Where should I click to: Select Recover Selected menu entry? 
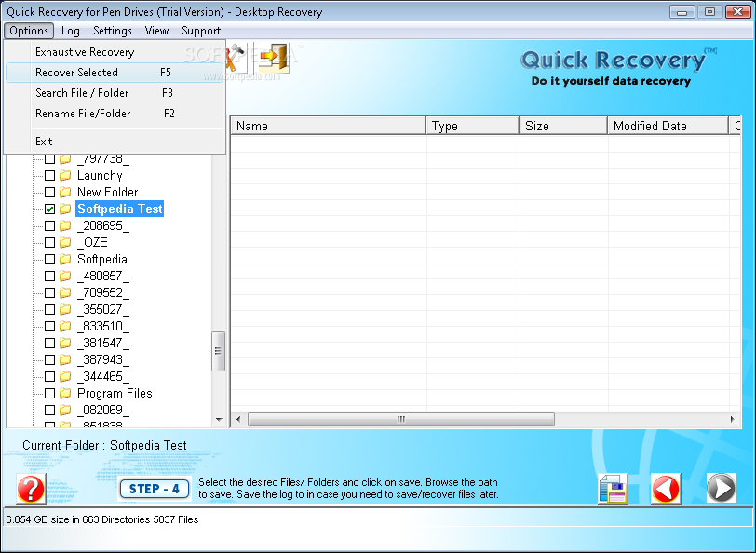[x=115, y=73]
